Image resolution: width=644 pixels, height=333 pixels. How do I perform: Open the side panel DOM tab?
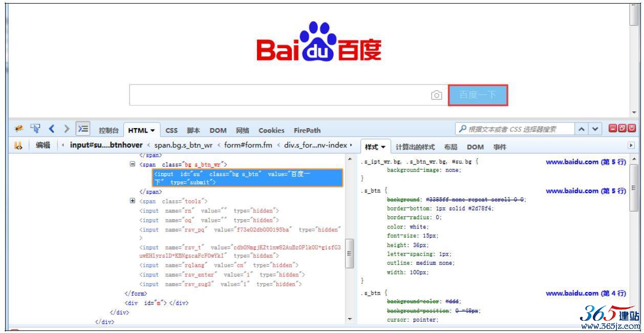475,147
